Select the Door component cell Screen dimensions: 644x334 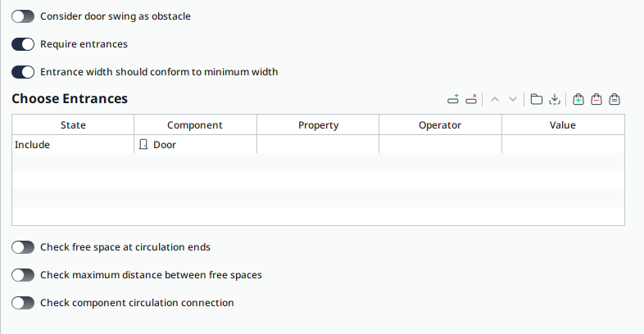pyautogui.click(x=195, y=145)
